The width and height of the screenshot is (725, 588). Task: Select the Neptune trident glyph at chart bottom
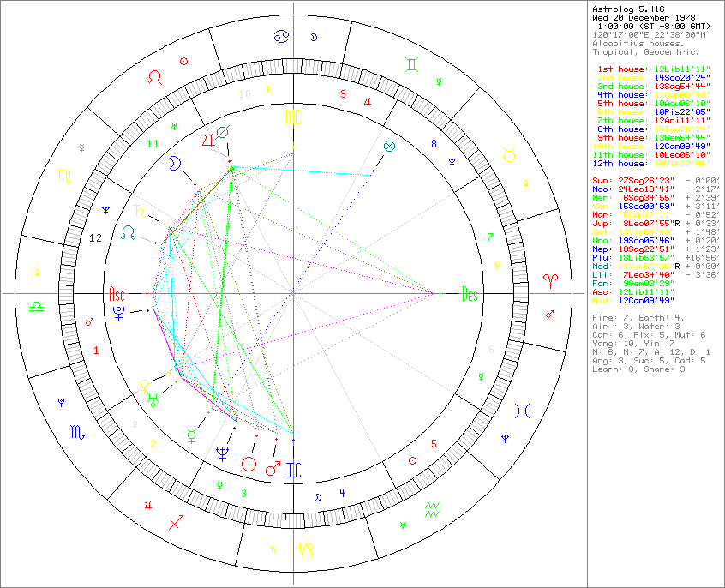pos(222,453)
